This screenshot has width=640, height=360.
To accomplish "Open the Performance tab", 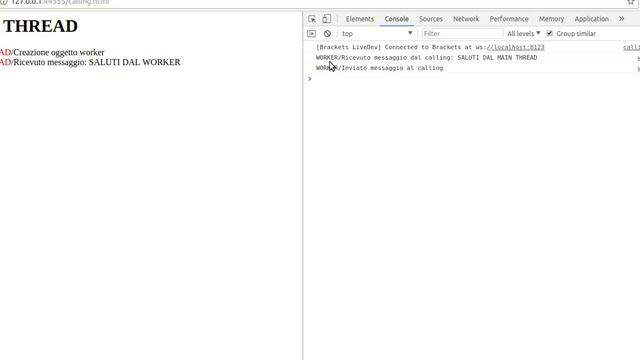I will point(509,19).
